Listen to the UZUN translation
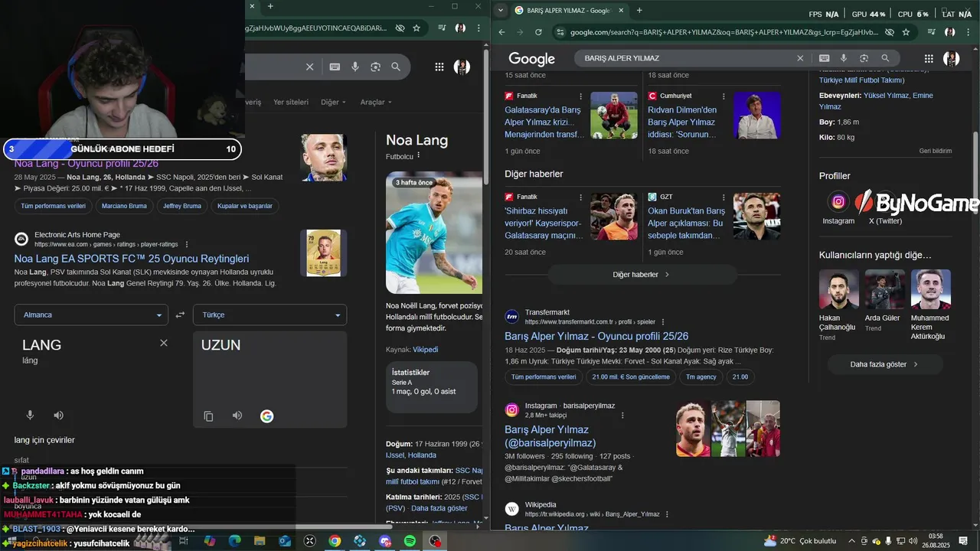The height and width of the screenshot is (551, 980). [x=237, y=416]
